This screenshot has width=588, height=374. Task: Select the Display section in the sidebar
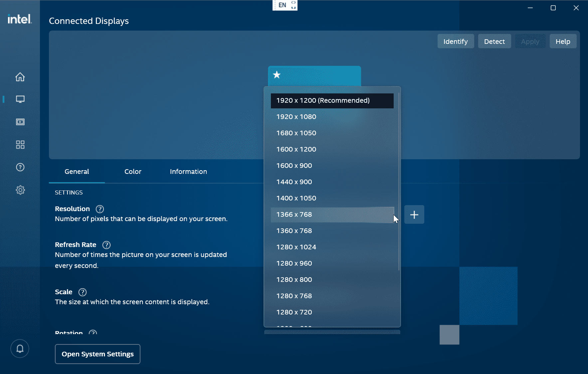pos(20,99)
